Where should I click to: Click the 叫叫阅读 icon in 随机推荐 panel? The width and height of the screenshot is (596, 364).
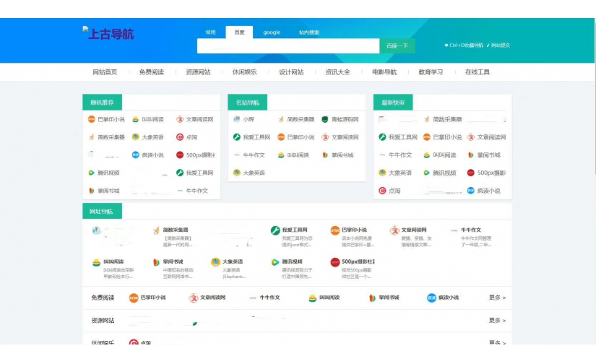tap(135, 119)
